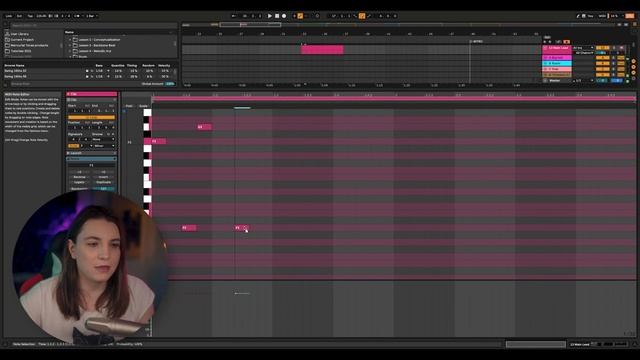Click the browser search field

93,25
